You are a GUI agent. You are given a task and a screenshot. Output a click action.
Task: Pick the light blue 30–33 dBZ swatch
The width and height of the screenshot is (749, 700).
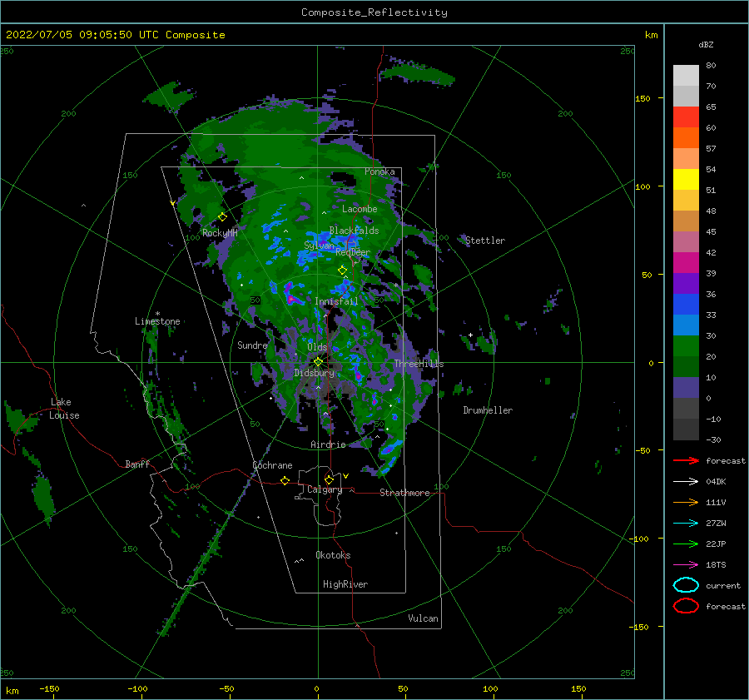[x=686, y=325]
